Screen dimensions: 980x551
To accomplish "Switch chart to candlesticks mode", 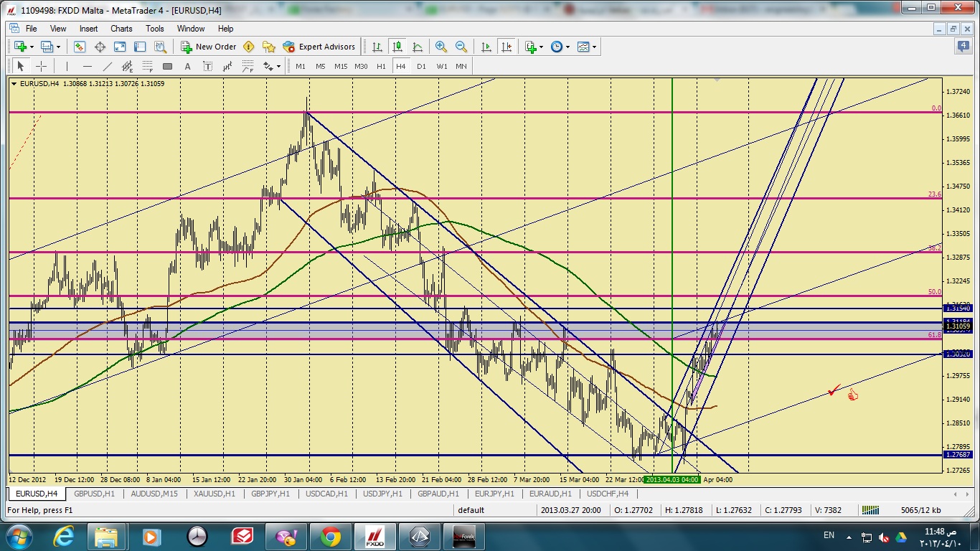I will coord(397,47).
